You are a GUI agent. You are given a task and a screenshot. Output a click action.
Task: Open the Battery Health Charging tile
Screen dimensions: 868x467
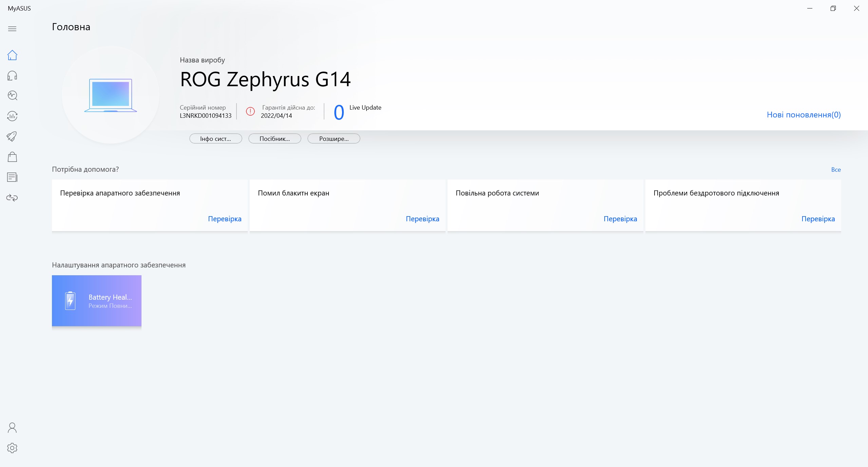[97, 301]
